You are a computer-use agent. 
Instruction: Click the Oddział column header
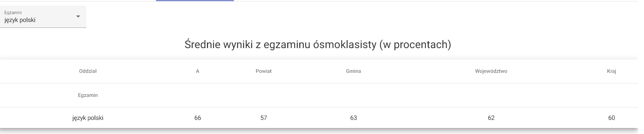point(88,71)
